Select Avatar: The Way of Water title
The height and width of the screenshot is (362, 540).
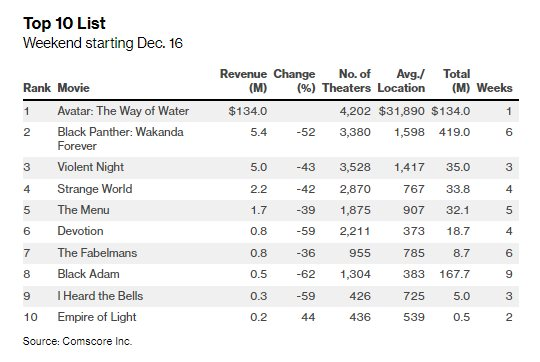[x=123, y=111]
